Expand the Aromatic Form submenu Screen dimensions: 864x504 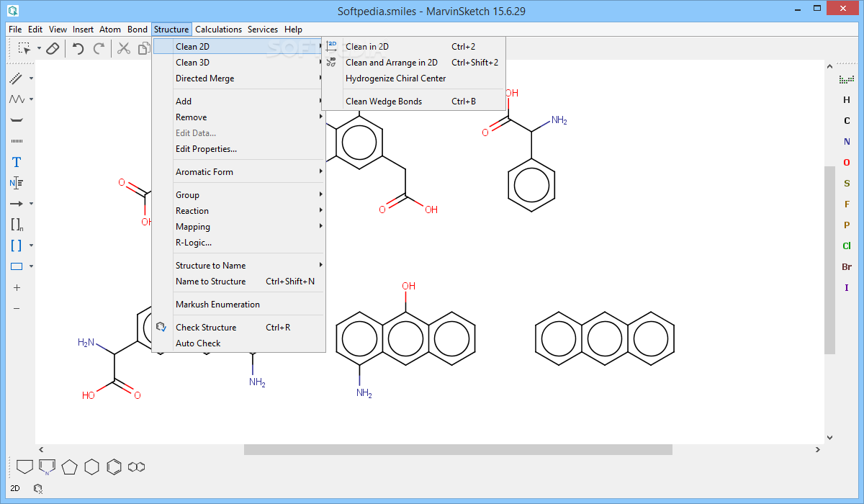(x=239, y=172)
